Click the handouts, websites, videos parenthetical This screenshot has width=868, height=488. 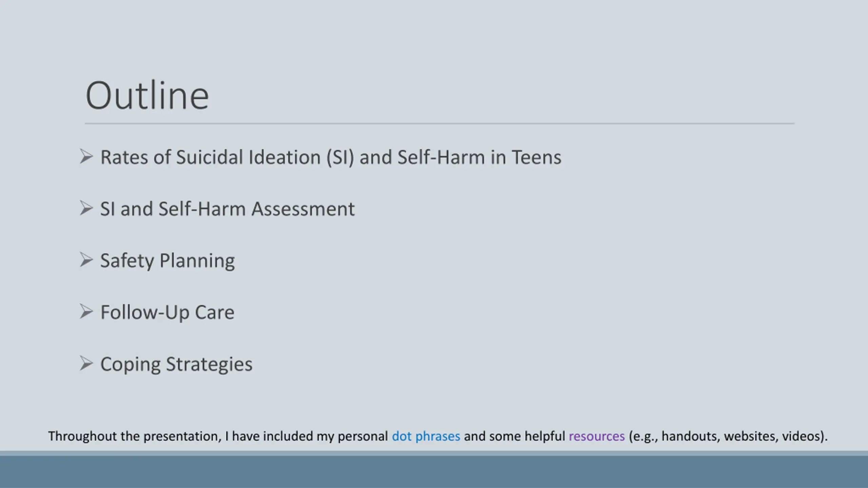point(728,436)
